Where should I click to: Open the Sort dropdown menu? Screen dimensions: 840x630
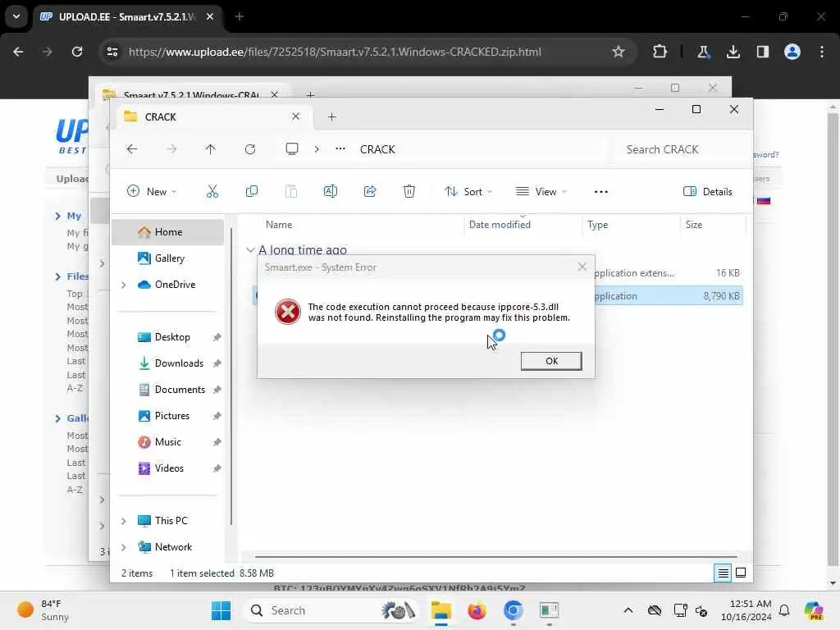pyautogui.click(x=468, y=191)
